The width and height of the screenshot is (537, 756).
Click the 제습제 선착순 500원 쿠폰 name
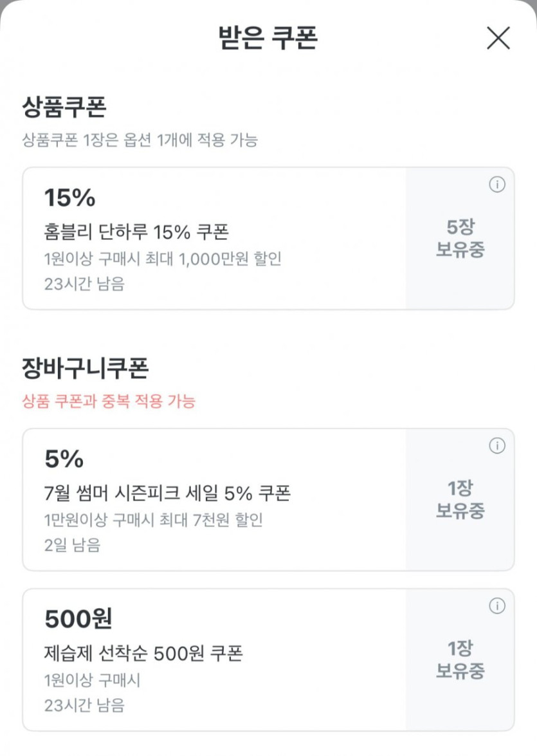143,653
